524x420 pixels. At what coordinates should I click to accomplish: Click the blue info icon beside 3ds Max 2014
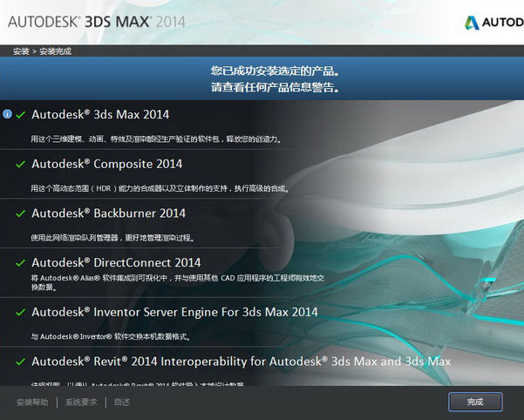tap(7, 114)
